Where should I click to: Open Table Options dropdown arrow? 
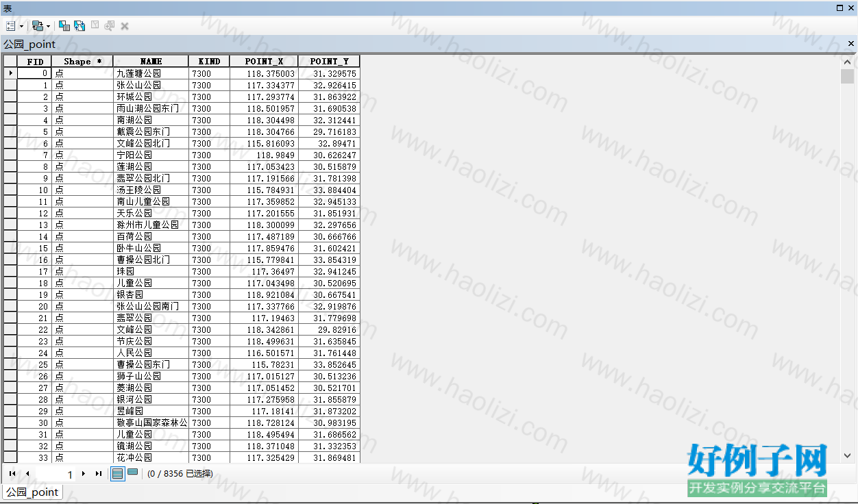(x=21, y=26)
